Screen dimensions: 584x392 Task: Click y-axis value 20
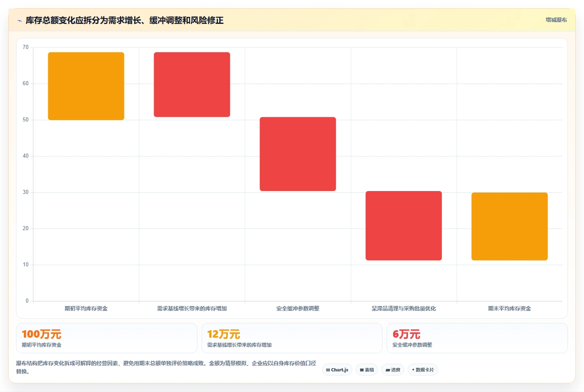coord(26,229)
